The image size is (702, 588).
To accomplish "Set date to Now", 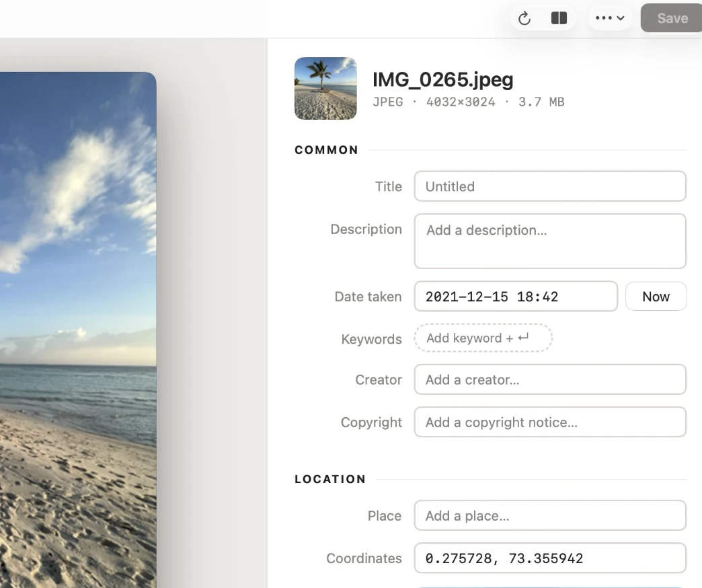I will tap(656, 297).
